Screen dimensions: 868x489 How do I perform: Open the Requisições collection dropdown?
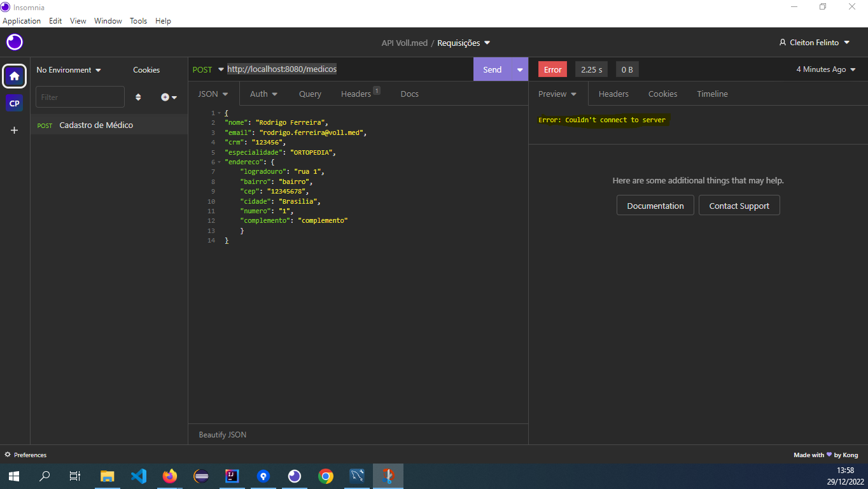(464, 43)
